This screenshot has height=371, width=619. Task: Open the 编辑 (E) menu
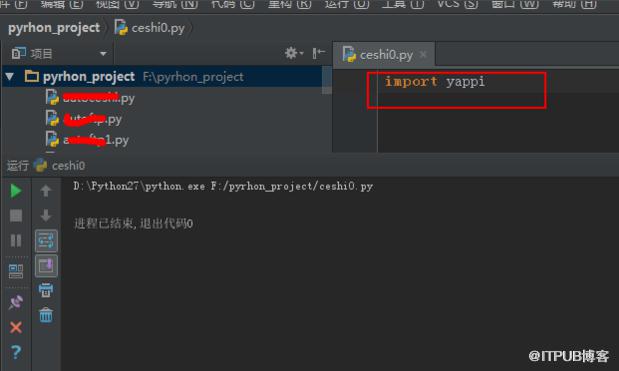(62, 4)
